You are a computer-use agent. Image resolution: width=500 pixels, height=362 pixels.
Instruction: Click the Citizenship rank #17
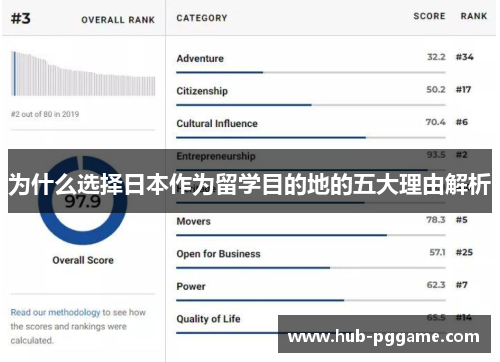[x=463, y=89]
